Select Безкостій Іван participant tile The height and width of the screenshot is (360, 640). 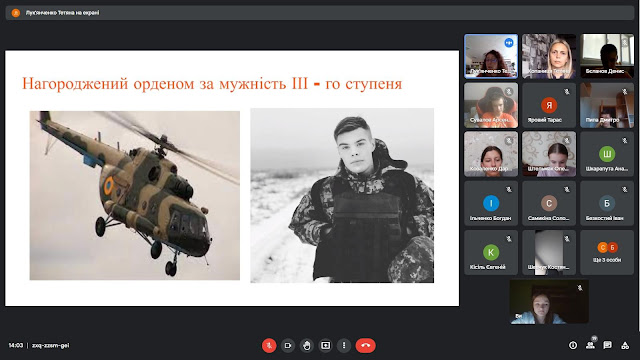coord(607,203)
